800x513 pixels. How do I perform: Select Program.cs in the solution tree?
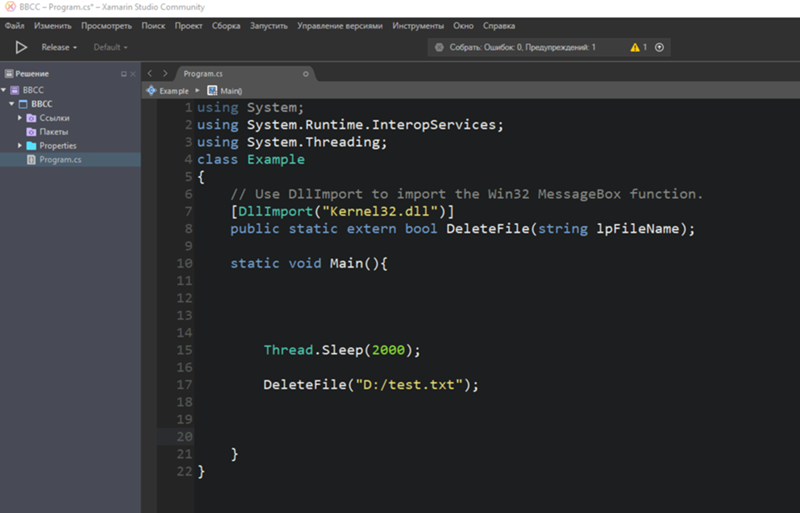click(60, 159)
